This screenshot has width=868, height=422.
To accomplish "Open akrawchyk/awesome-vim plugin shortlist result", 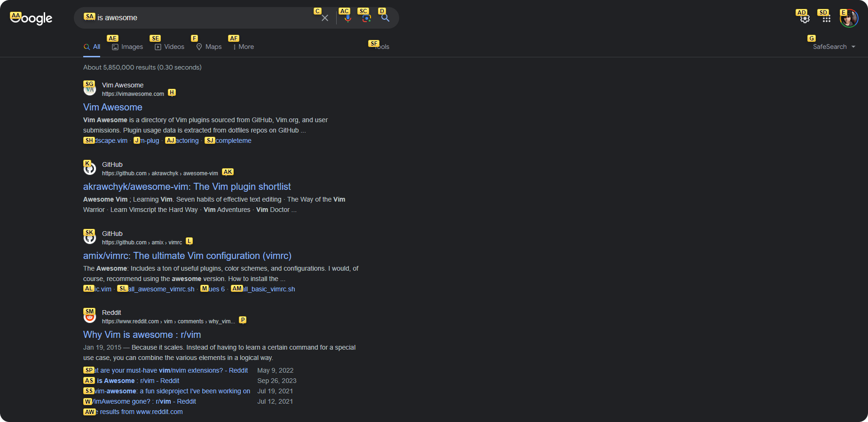I will (x=187, y=187).
